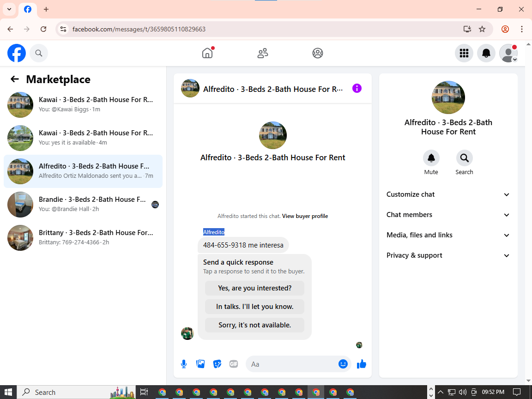Open the Facebook logo home link
Screen dimensions: 532x399
coord(17,53)
